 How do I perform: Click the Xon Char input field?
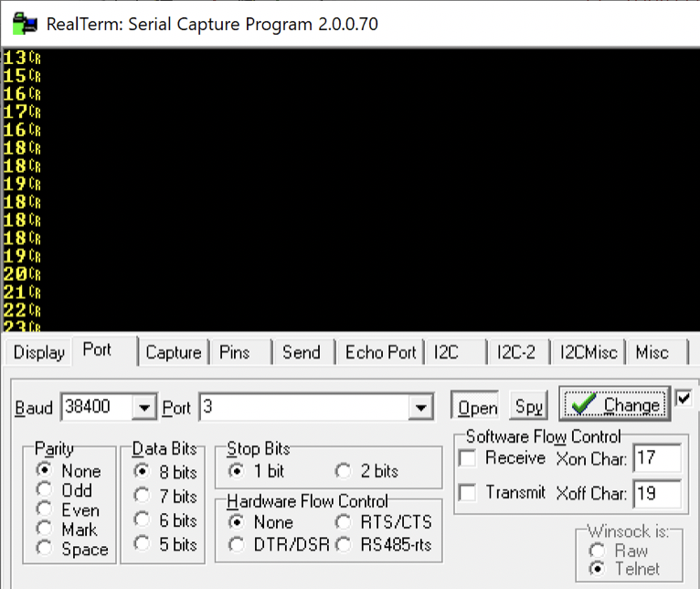coord(656,458)
